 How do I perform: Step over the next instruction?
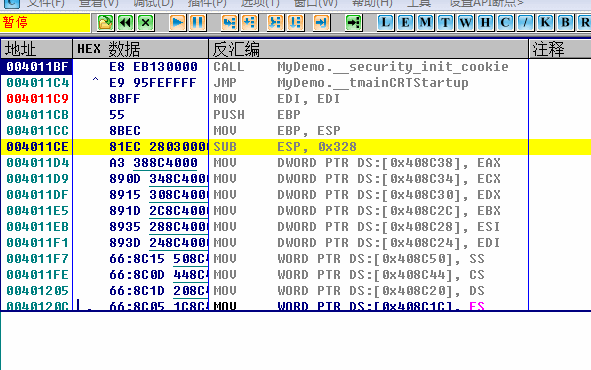[x=250, y=23]
